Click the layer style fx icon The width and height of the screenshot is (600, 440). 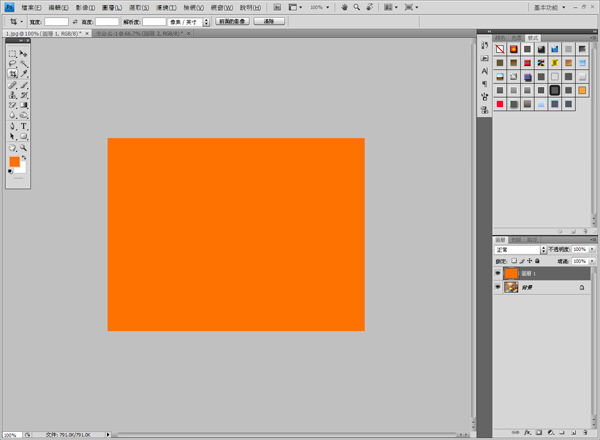click(x=527, y=433)
